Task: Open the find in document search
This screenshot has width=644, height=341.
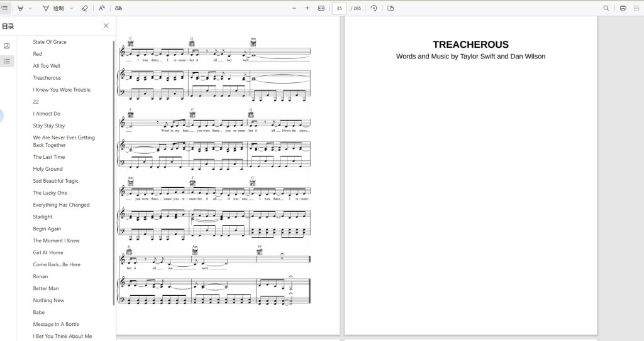Action: coord(606,8)
